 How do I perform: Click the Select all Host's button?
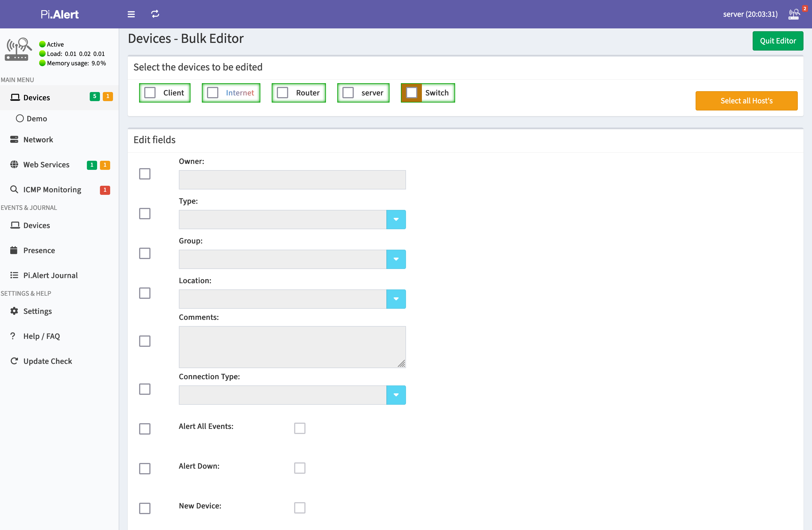pos(746,101)
